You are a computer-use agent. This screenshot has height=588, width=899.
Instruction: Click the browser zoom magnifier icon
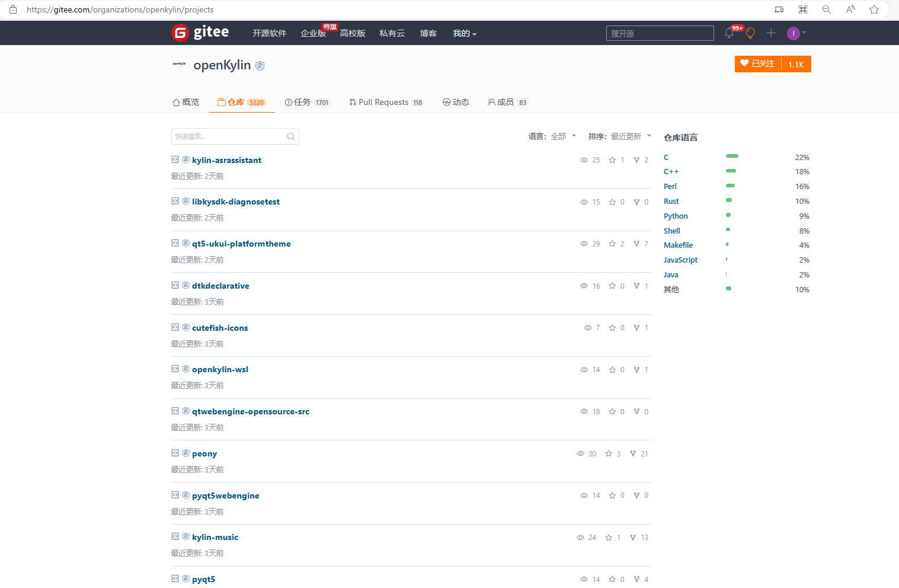point(827,9)
